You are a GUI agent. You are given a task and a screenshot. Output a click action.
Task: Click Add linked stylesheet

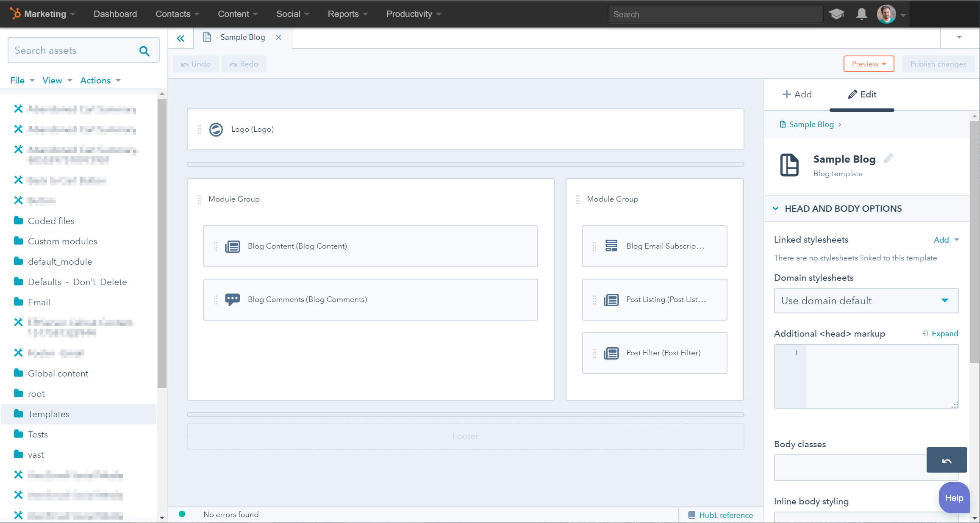point(941,240)
